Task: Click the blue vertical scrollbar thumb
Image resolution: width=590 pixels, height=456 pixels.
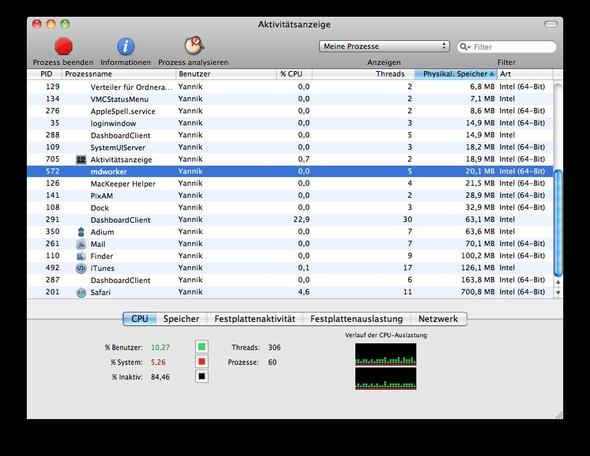Action: pyautogui.click(x=558, y=223)
